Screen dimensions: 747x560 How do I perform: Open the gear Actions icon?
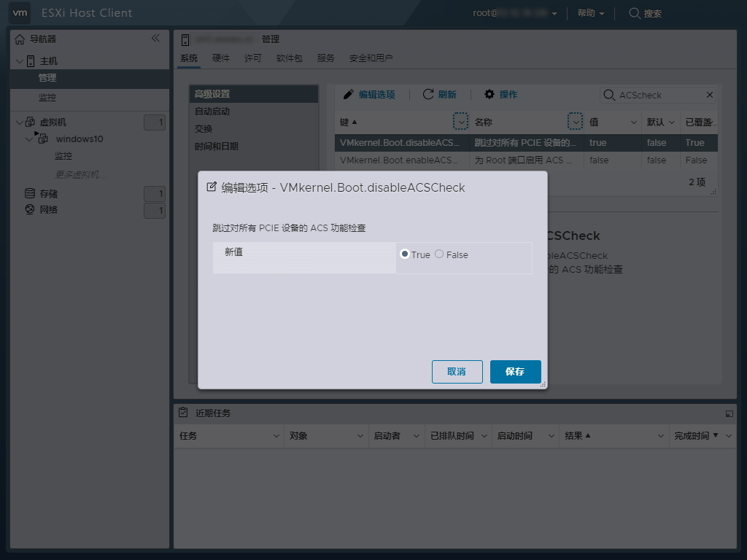coord(488,94)
